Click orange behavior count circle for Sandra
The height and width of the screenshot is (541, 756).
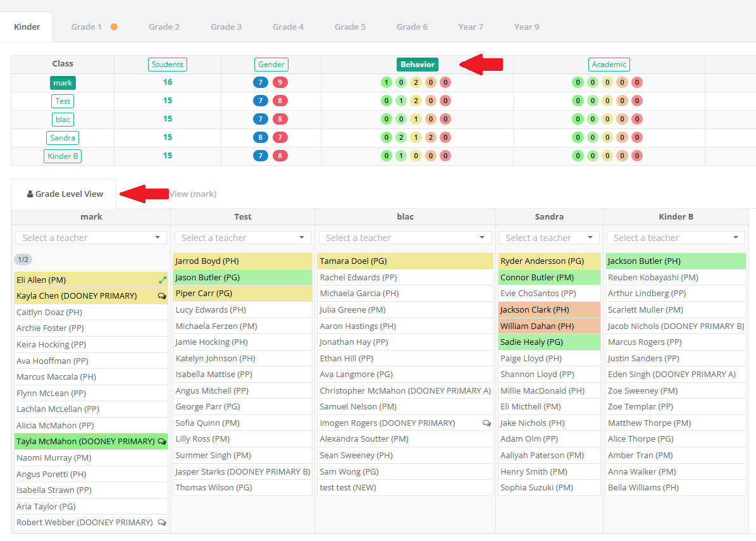tap(431, 137)
